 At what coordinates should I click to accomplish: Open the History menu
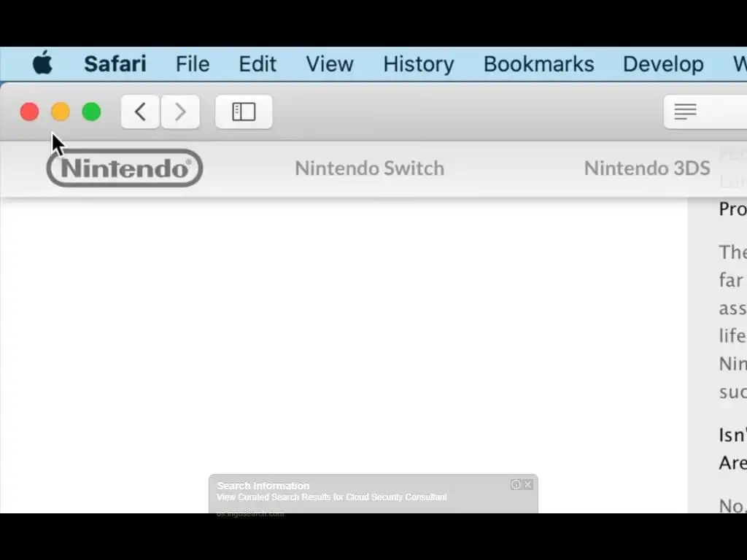click(x=419, y=64)
